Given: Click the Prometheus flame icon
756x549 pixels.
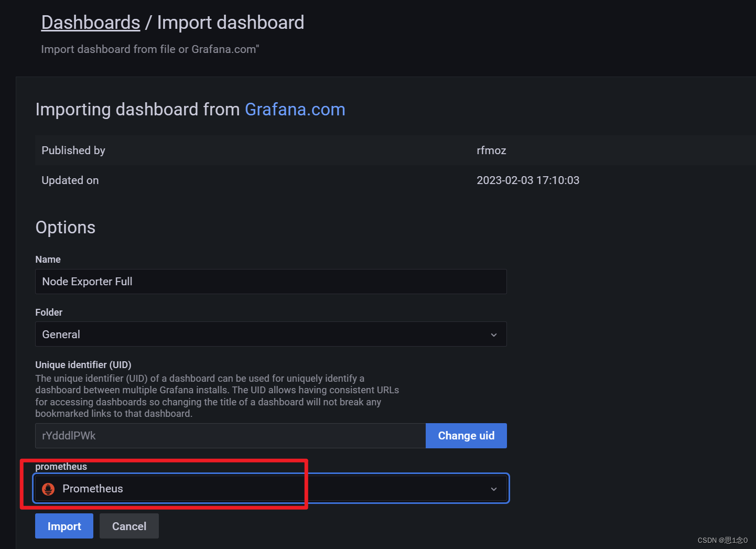Looking at the screenshot, I should pos(48,489).
